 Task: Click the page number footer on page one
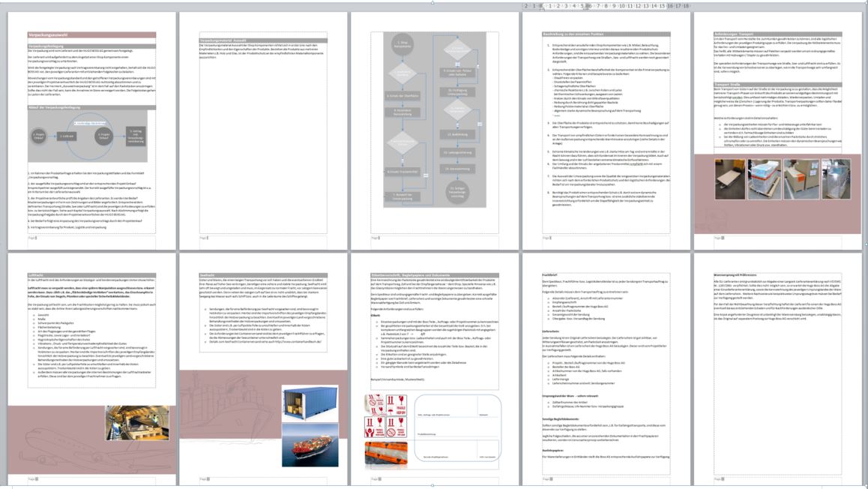(34, 238)
